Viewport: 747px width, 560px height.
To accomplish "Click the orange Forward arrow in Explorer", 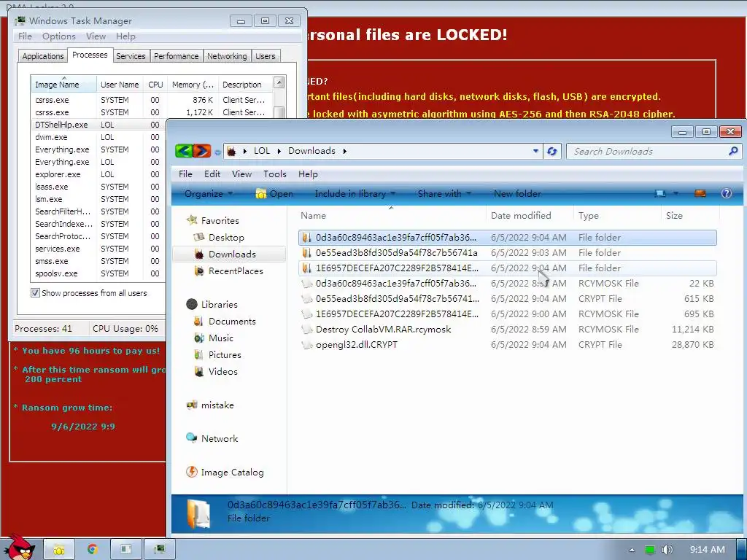I will click(x=202, y=152).
